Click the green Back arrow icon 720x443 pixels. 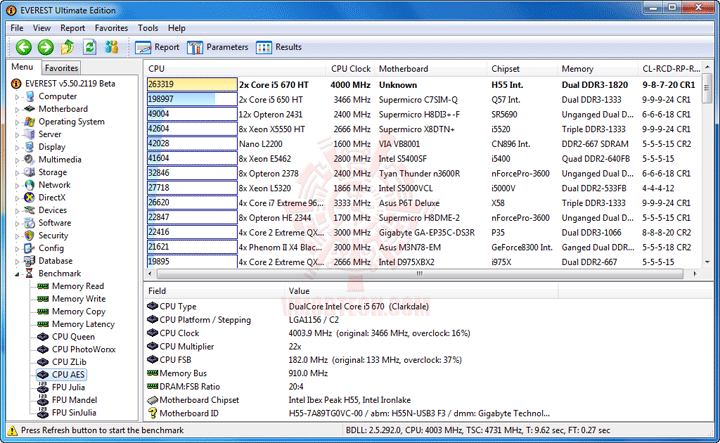(23, 47)
